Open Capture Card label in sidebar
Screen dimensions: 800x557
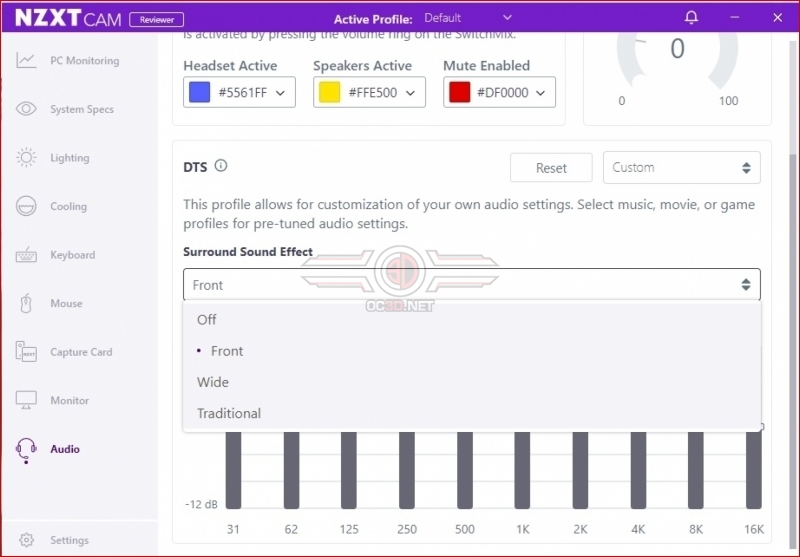pyautogui.click(x=81, y=352)
